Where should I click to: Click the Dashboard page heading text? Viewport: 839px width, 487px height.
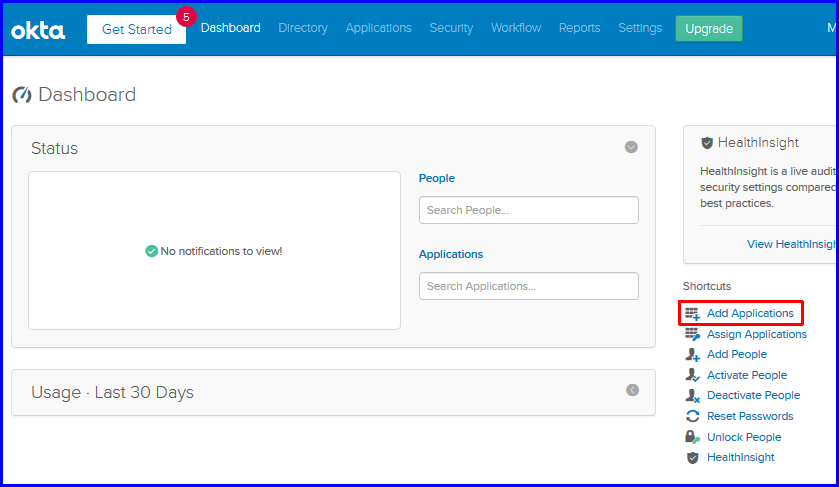[87, 95]
